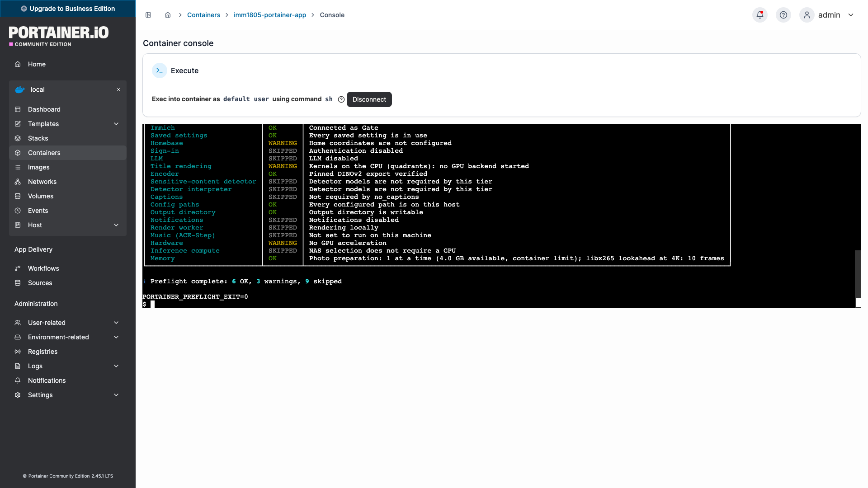Click the Portainer.io logo
This screenshot has height=488, width=868.
click(59, 36)
